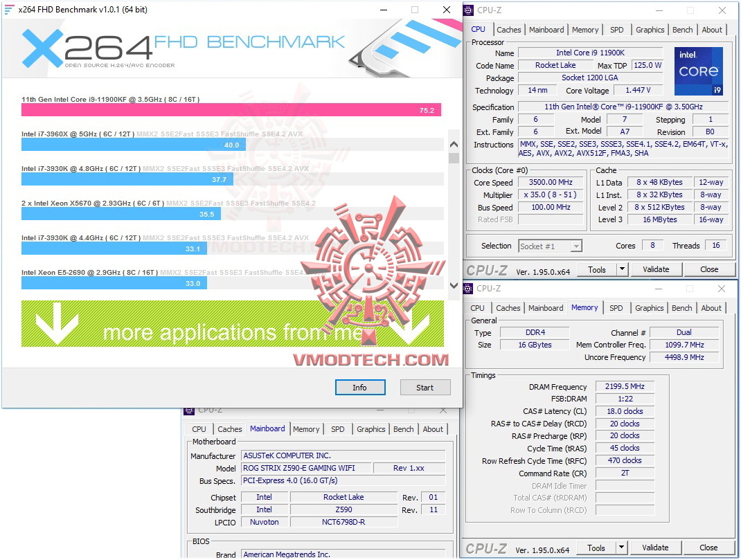Open Bench tab in Mainboard CPU-Z window
The image size is (741, 560).
(404, 429)
